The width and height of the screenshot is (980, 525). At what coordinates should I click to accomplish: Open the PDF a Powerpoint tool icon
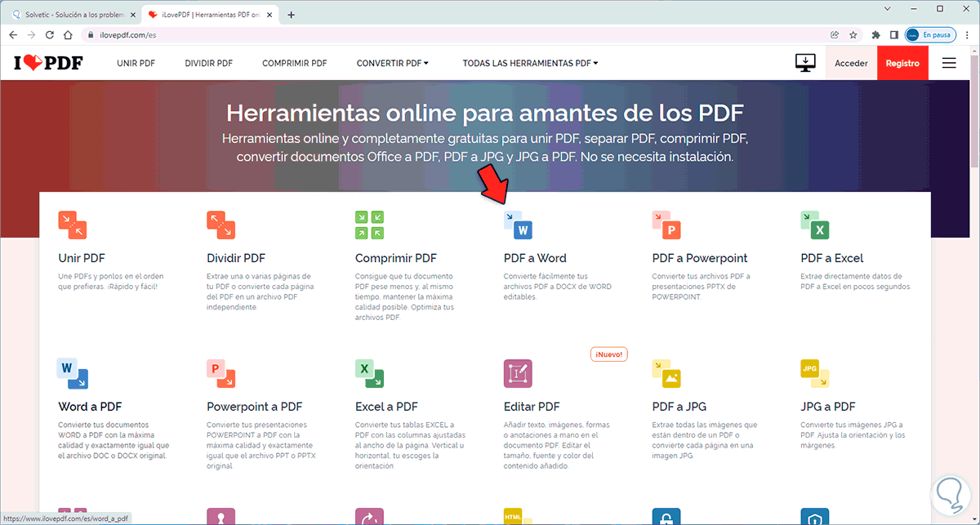pyautogui.click(x=666, y=225)
